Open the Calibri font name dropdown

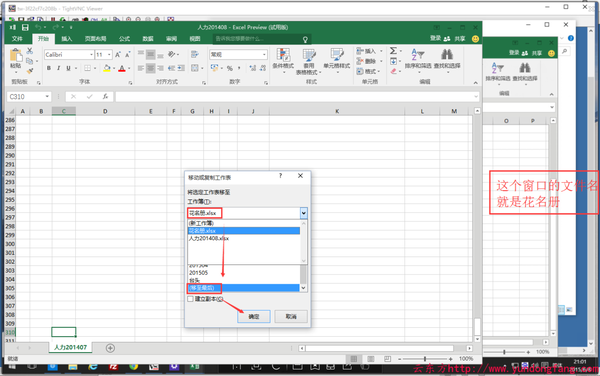click(x=91, y=55)
